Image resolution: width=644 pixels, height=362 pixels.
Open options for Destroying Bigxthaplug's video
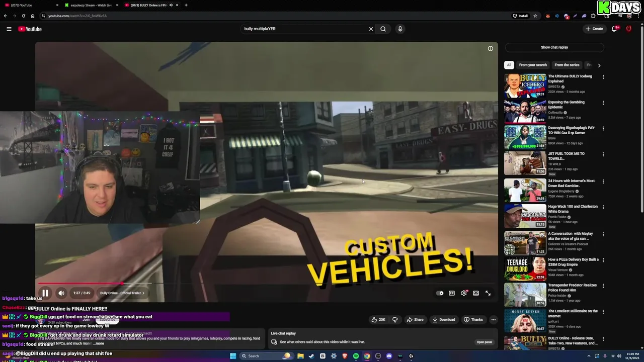[x=603, y=129]
